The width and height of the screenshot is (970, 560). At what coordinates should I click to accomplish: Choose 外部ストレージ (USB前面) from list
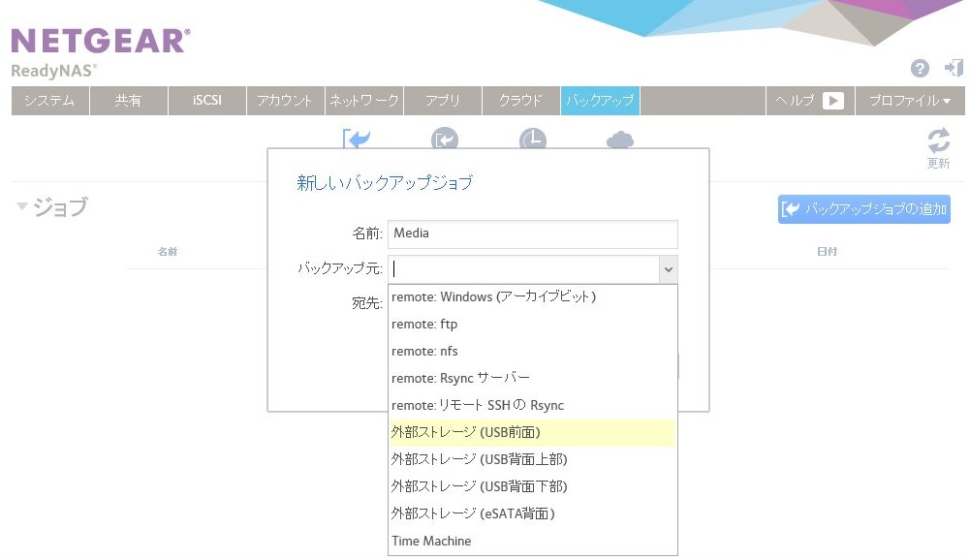tap(466, 432)
